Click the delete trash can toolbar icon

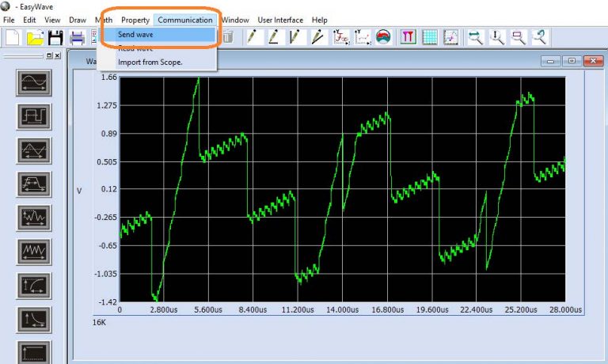(x=227, y=37)
